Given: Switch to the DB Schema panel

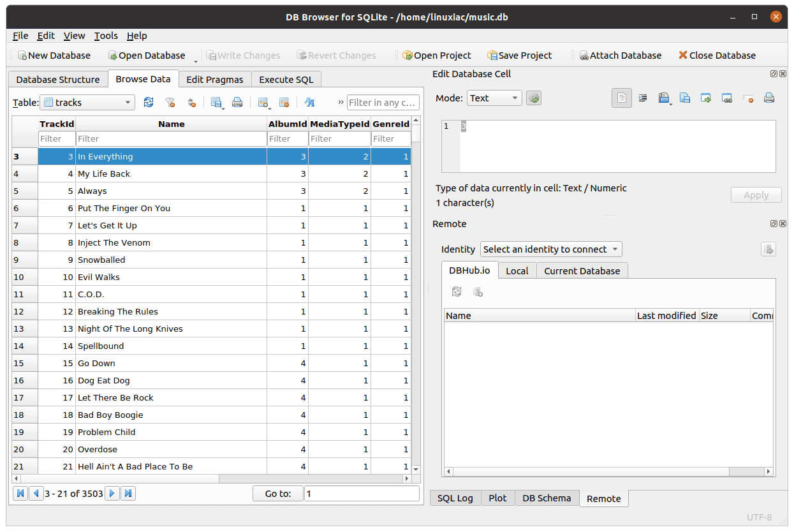Looking at the screenshot, I should tap(547, 498).
